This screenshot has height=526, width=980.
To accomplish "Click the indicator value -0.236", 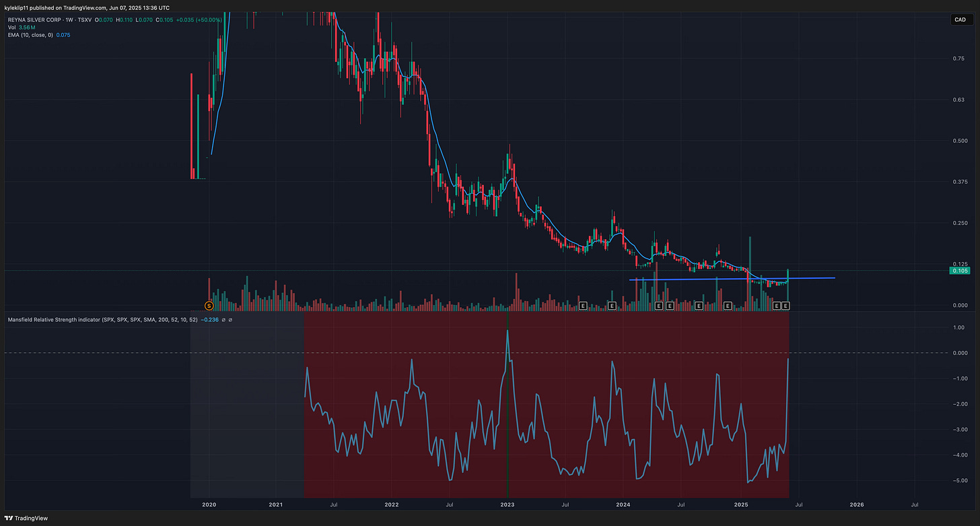I will pos(211,319).
